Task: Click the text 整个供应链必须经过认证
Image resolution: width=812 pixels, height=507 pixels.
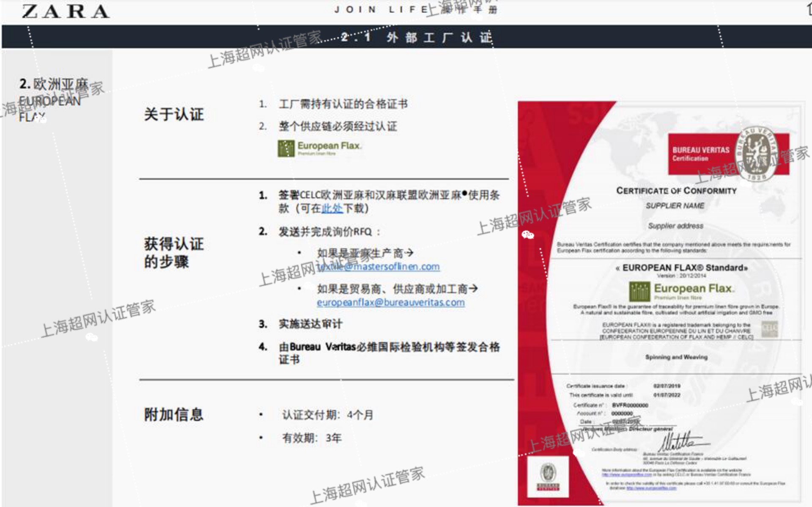Action: coord(337,126)
